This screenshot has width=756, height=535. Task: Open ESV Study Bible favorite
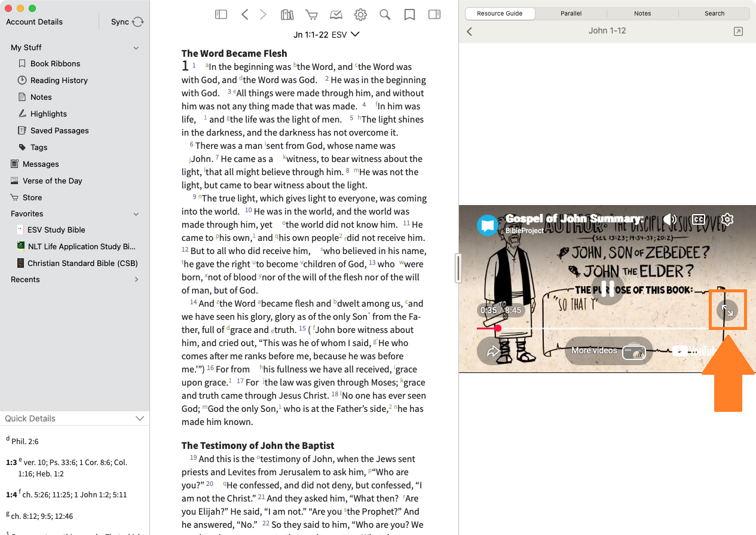click(56, 230)
